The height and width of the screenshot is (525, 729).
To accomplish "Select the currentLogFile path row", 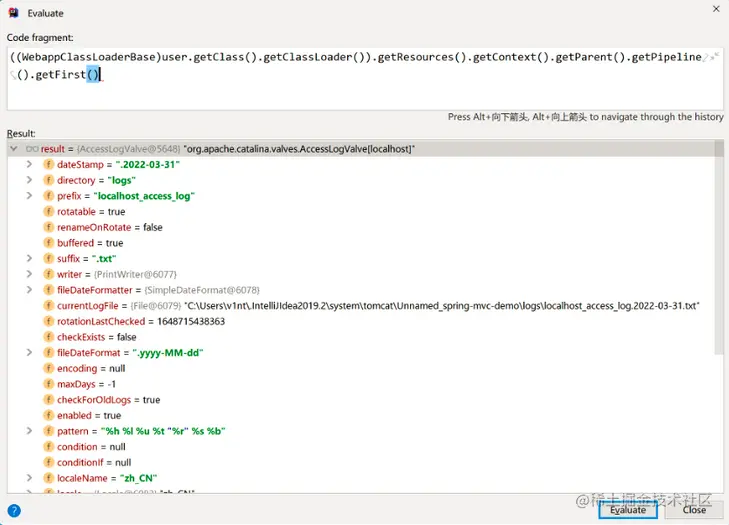I will 361,306.
